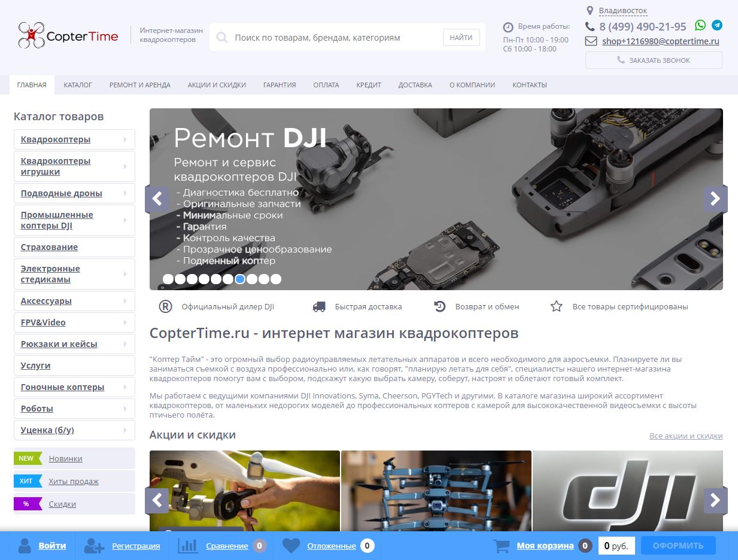Click the heart wishlist icon
This screenshot has height=560, width=738.
click(x=291, y=546)
